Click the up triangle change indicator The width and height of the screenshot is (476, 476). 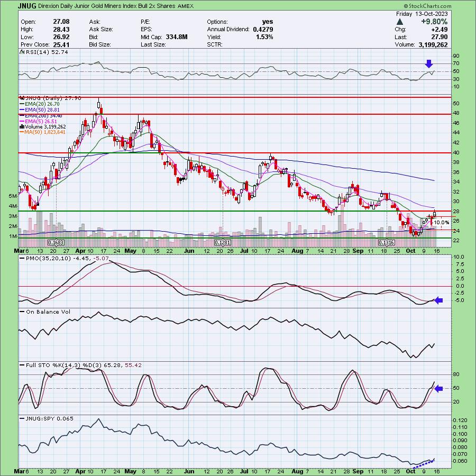[x=400, y=22]
